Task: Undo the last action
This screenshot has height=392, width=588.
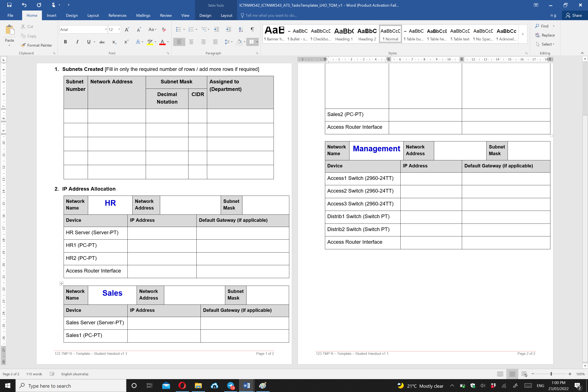Action: [x=24, y=5]
